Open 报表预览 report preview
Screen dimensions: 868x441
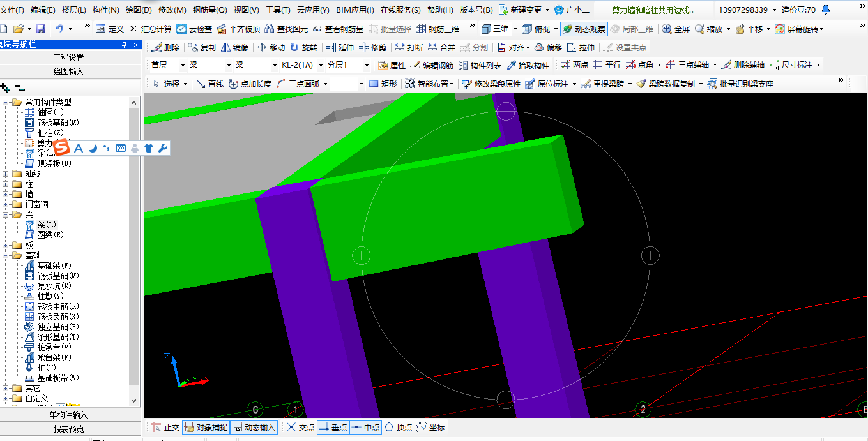[70, 429]
